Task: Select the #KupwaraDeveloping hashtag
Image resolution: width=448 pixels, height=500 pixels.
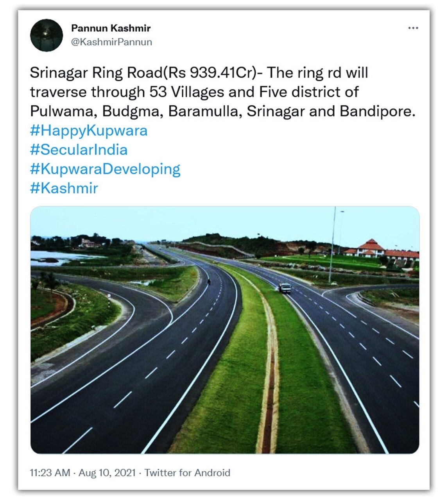Action: 105,169
